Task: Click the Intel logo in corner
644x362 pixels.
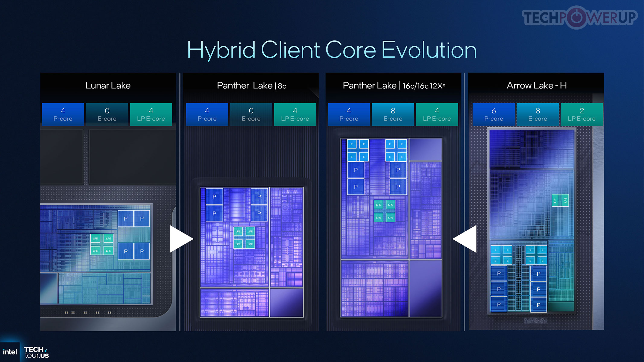Action: (10, 352)
